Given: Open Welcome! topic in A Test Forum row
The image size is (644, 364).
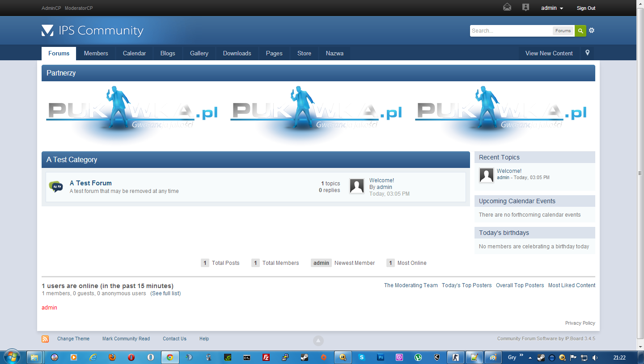Looking at the screenshot, I should [x=381, y=180].
